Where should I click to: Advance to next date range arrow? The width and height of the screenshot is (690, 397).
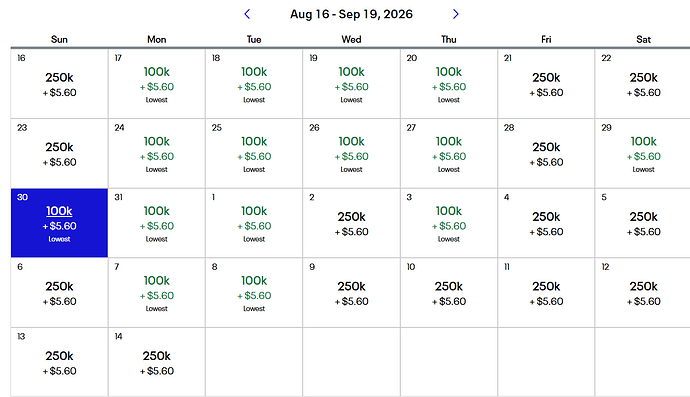coord(455,14)
